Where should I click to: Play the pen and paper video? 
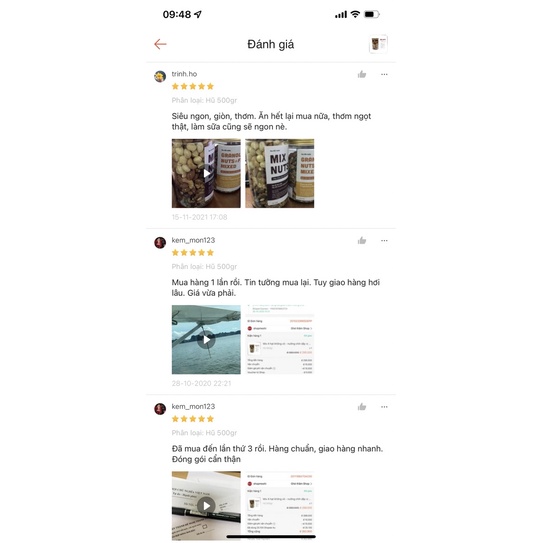pyautogui.click(x=206, y=506)
